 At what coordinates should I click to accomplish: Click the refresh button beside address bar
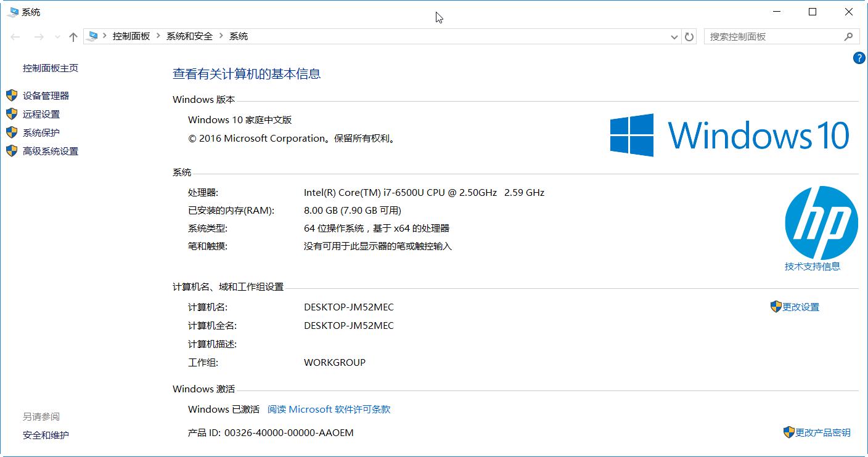pos(689,37)
